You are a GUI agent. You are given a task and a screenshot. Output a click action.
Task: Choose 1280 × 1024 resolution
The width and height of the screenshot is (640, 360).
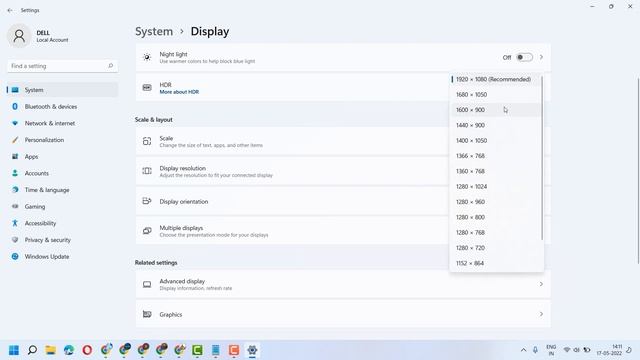tap(496, 187)
